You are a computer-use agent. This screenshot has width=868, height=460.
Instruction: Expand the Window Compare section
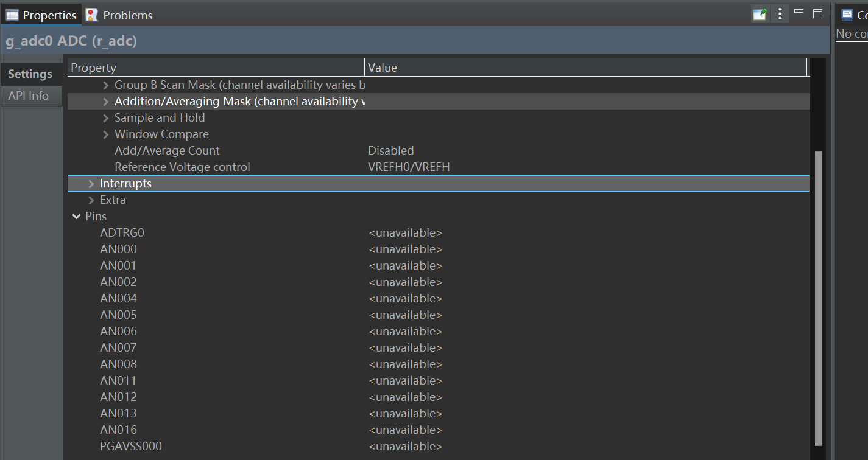(x=106, y=134)
